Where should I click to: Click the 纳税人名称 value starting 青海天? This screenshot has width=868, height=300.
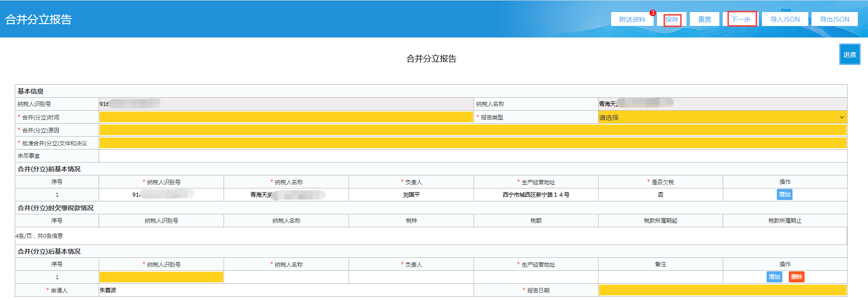click(723, 104)
